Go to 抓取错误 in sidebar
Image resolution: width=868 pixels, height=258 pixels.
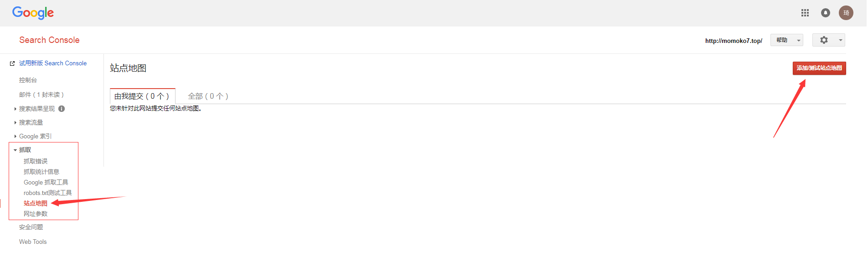point(36,161)
